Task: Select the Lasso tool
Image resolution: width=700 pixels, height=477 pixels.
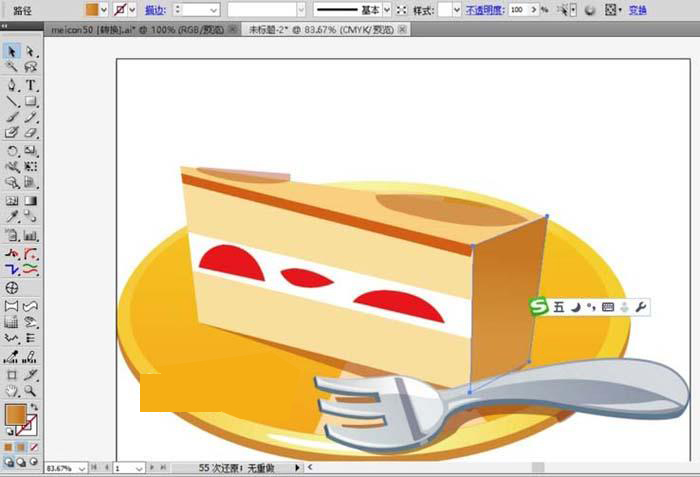Action: click(x=30, y=67)
